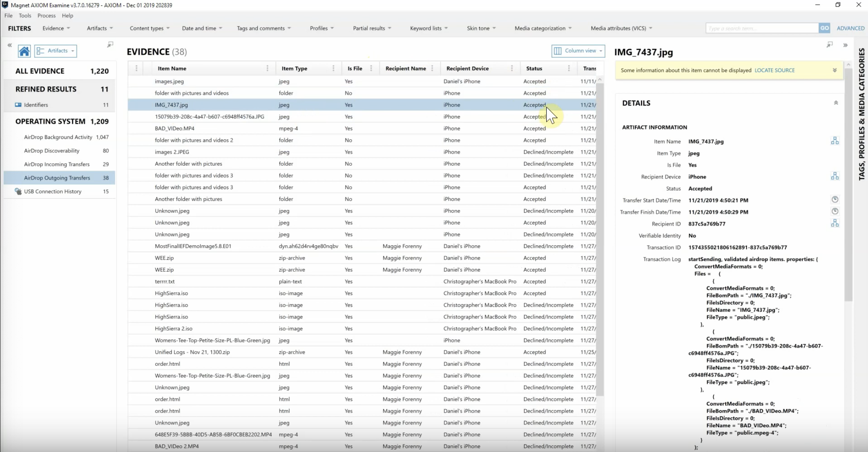Open the Tags and comments filter
Viewport: 868px width, 452px height.
pos(264,28)
